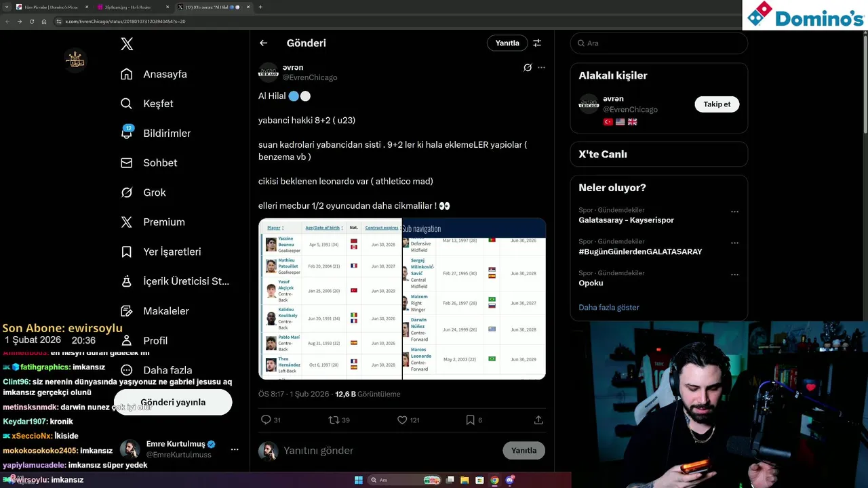Click the @EvrenChicago post author avatar
868x488 pixels.
(x=269, y=72)
